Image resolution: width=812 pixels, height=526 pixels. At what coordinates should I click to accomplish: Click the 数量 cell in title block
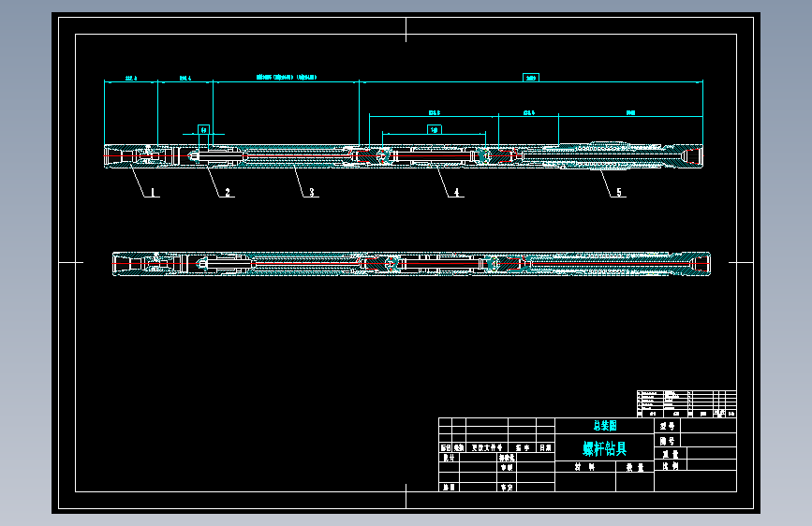click(634, 467)
